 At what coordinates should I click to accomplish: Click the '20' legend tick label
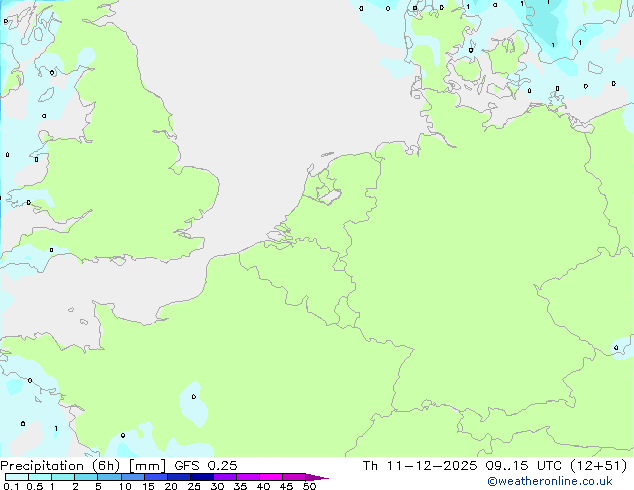(171, 486)
